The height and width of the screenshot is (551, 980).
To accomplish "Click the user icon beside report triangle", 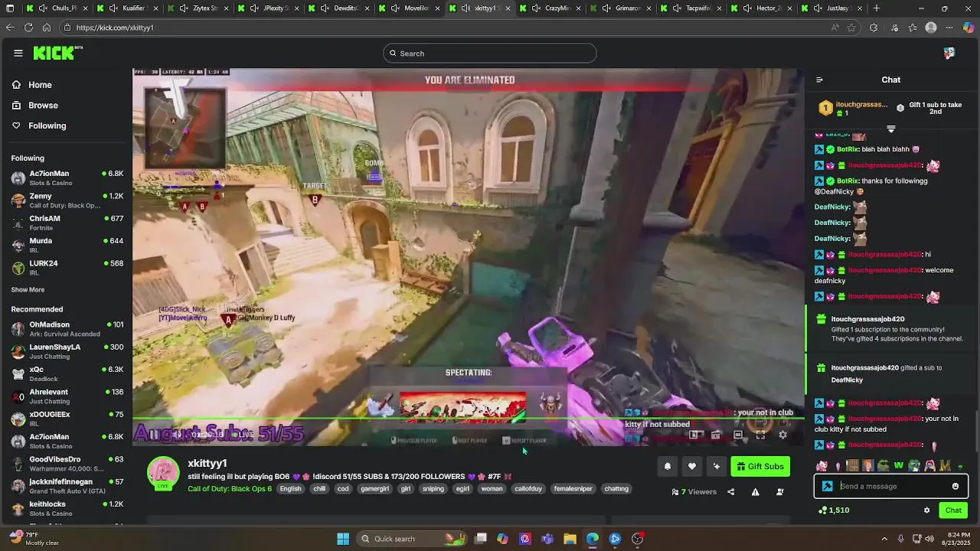I will coord(780,492).
